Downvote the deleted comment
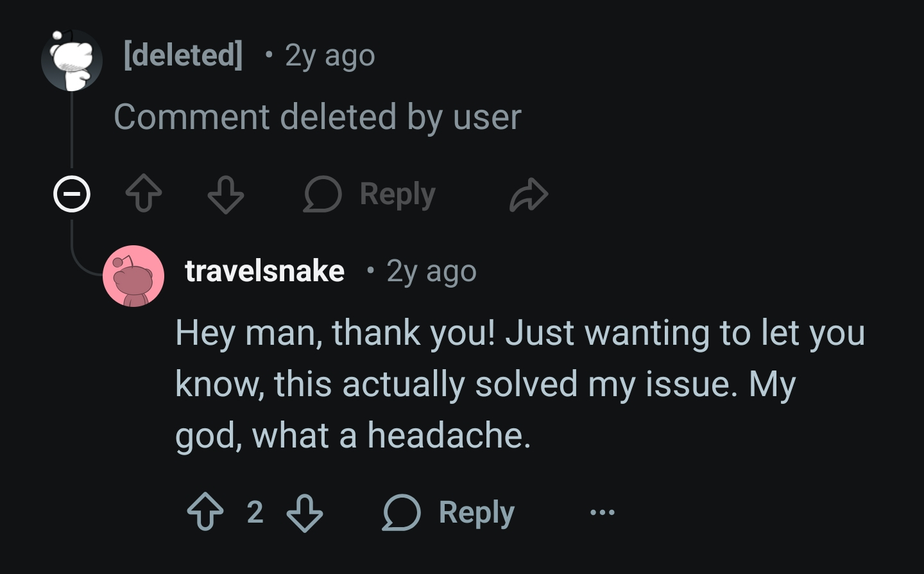Screen dimensions: 924x574 [226, 195]
